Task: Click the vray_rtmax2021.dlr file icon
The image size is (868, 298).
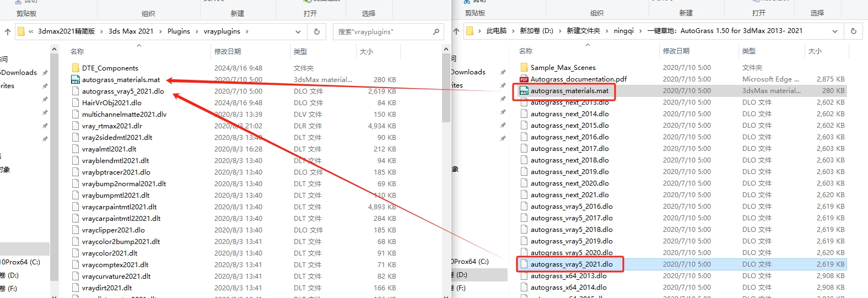Action: pyautogui.click(x=76, y=126)
